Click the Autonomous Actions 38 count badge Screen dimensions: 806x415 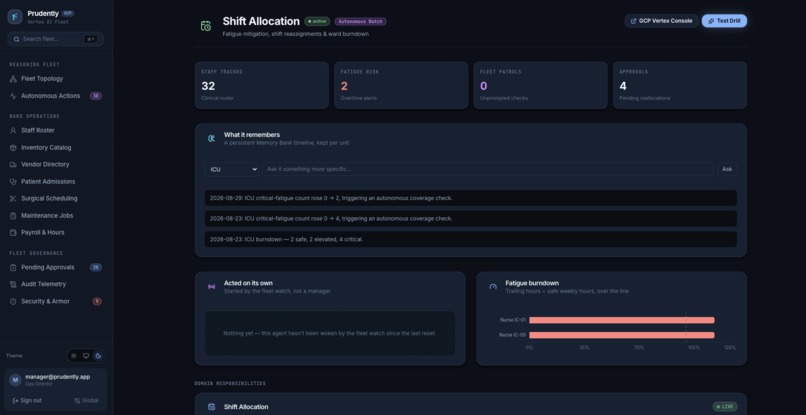point(96,96)
